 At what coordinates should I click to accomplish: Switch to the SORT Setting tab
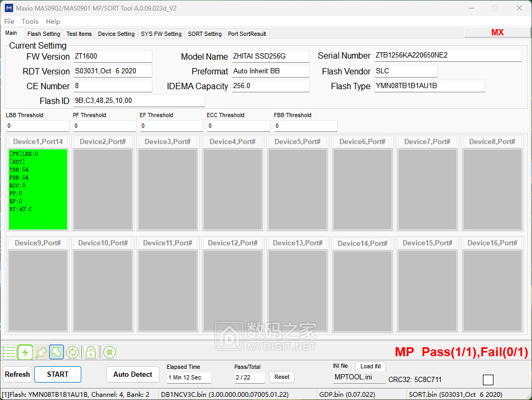(x=205, y=34)
